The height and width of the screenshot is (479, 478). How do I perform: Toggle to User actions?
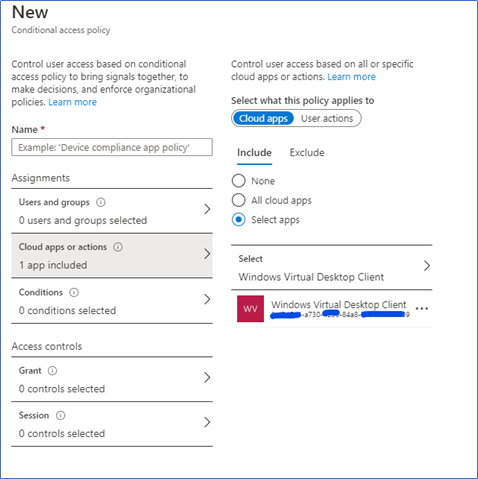click(x=327, y=118)
